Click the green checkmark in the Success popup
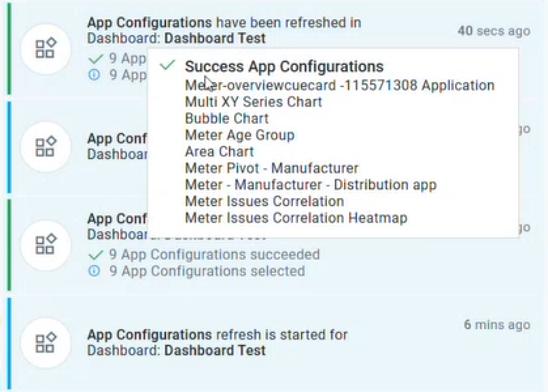 pyautogui.click(x=167, y=65)
